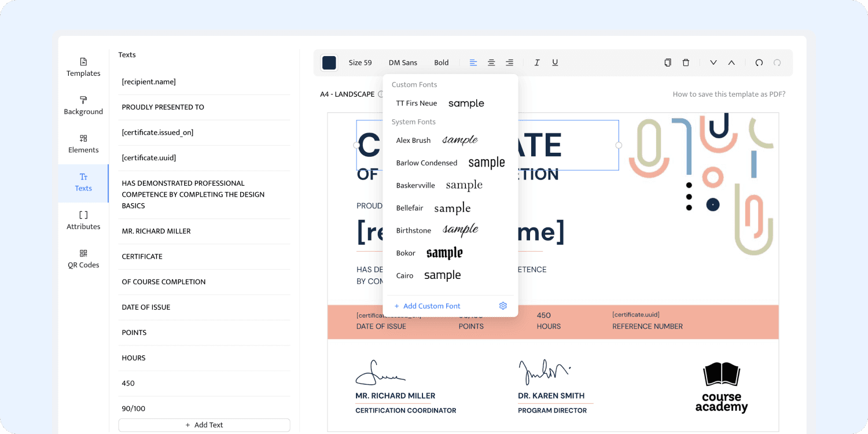Image resolution: width=868 pixels, height=434 pixels.
Task: Toggle italic text formatting
Action: click(x=537, y=62)
